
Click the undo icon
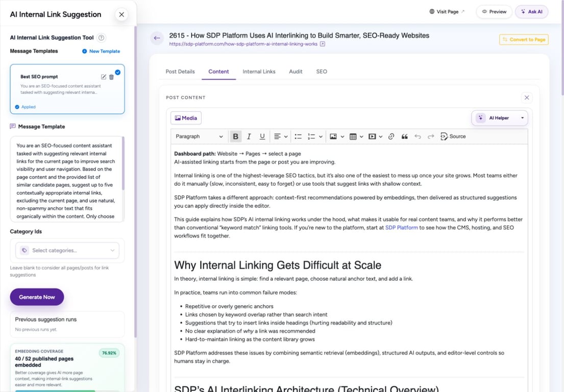(x=418, y=137)
